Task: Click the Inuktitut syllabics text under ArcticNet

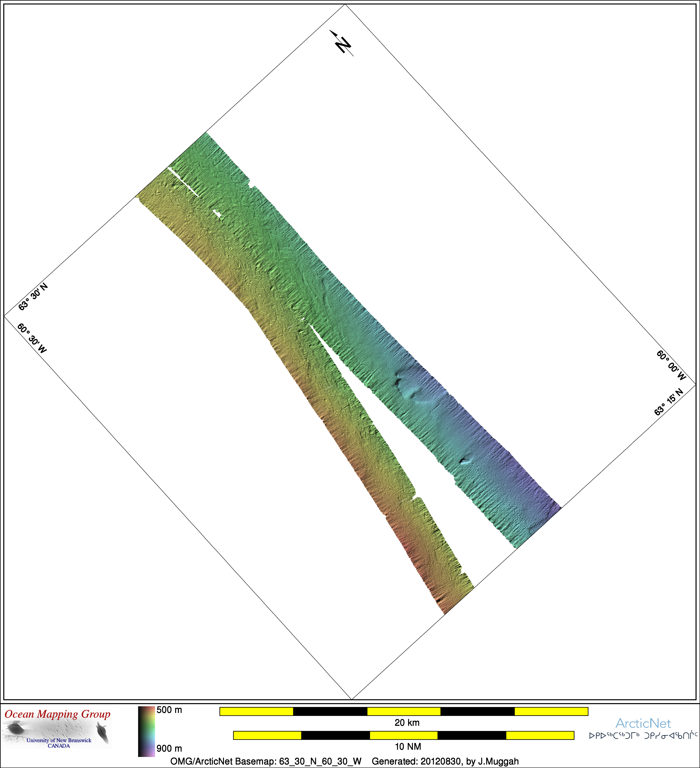Action: (x=643, y=736)
